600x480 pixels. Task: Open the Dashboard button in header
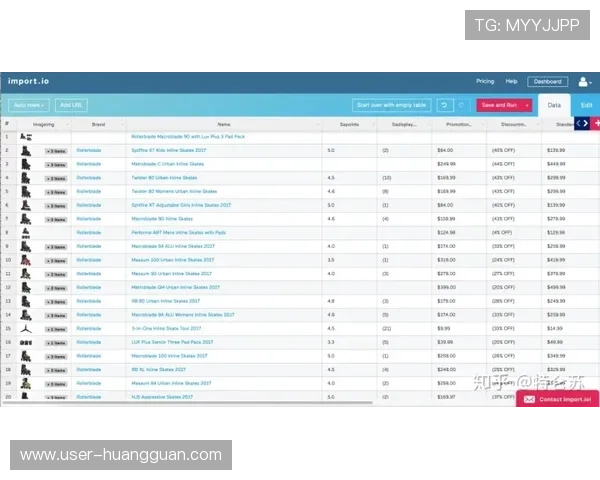[546, 81]
